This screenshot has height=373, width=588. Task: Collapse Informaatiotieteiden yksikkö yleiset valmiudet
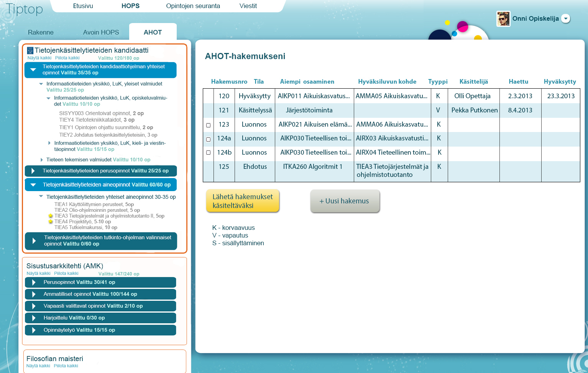pos(41,84)
